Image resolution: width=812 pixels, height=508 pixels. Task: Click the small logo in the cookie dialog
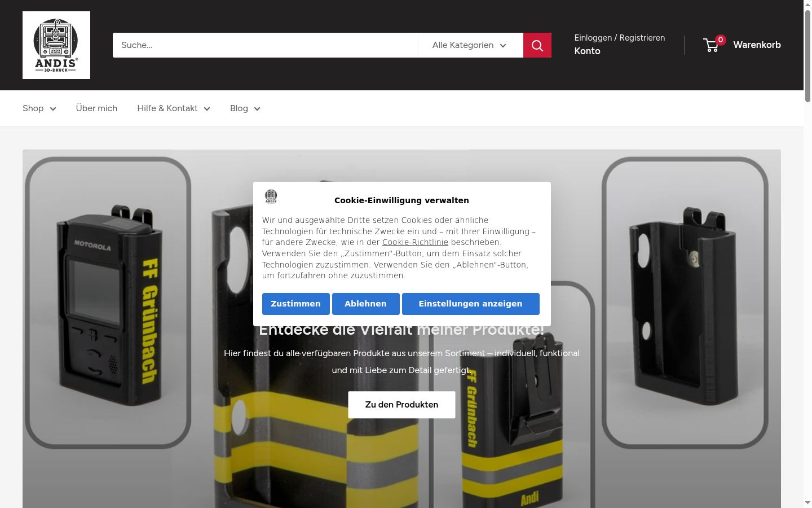pyautogui.click(x=271, y=196)
